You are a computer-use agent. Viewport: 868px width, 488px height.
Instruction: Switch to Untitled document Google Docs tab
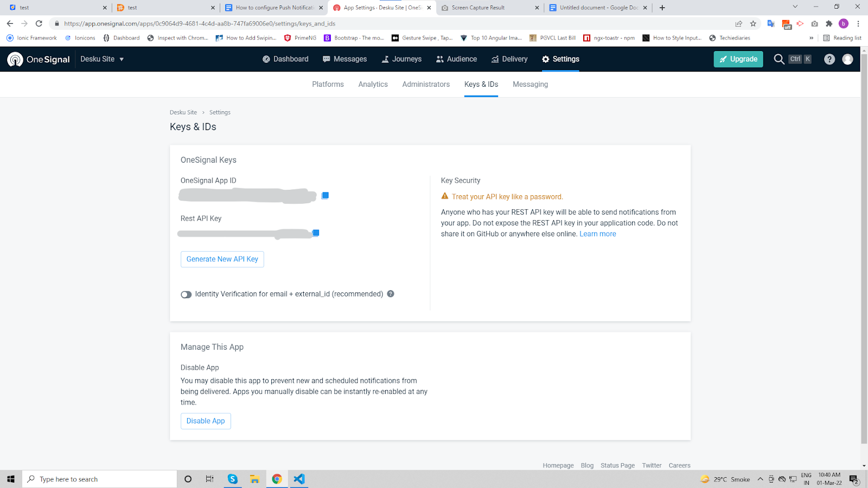pyautogui.click(x=598, y=8)
